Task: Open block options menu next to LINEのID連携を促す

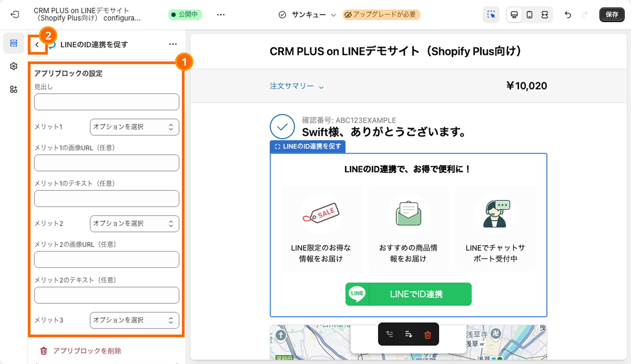Action: (x=173, y=44)
